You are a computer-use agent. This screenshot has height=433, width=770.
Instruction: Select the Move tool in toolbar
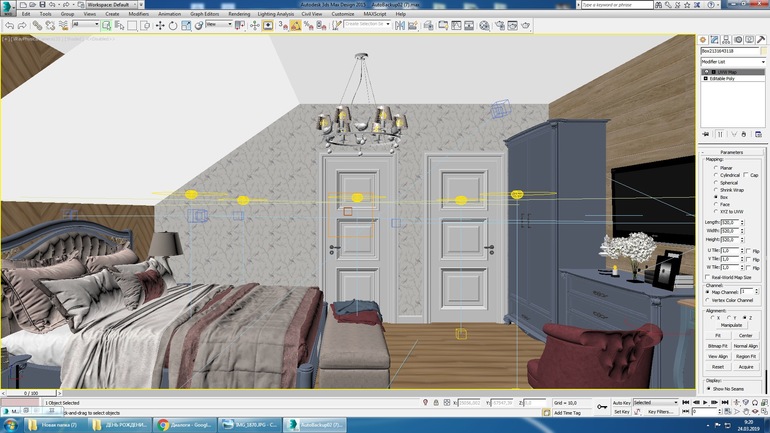160,25
